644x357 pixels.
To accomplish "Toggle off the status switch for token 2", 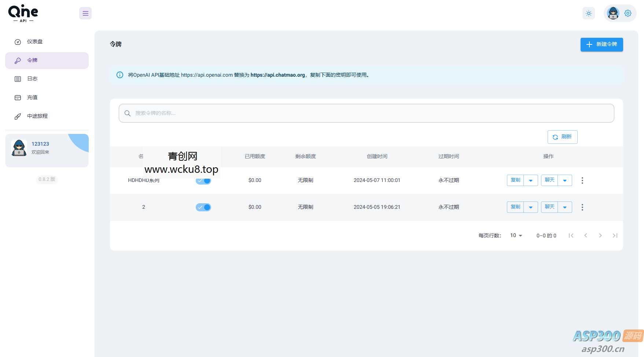I will tap(203, 207).
